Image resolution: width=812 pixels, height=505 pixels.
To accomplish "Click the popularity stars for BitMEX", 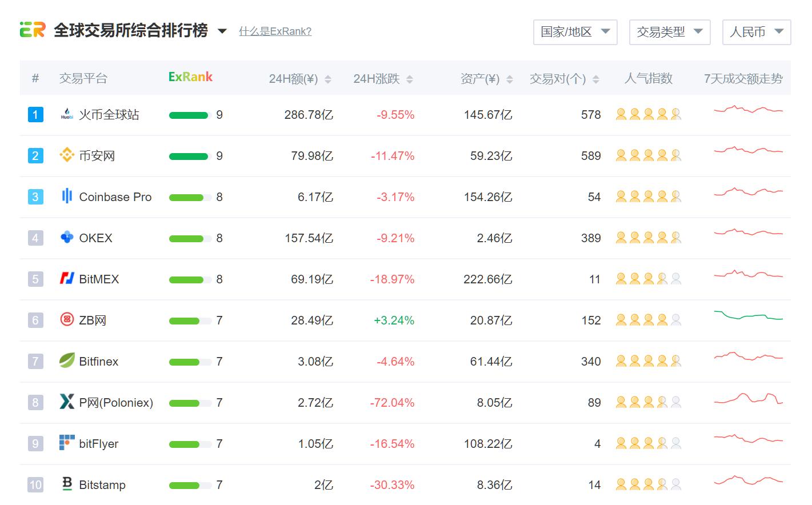I will click(649, 279).
